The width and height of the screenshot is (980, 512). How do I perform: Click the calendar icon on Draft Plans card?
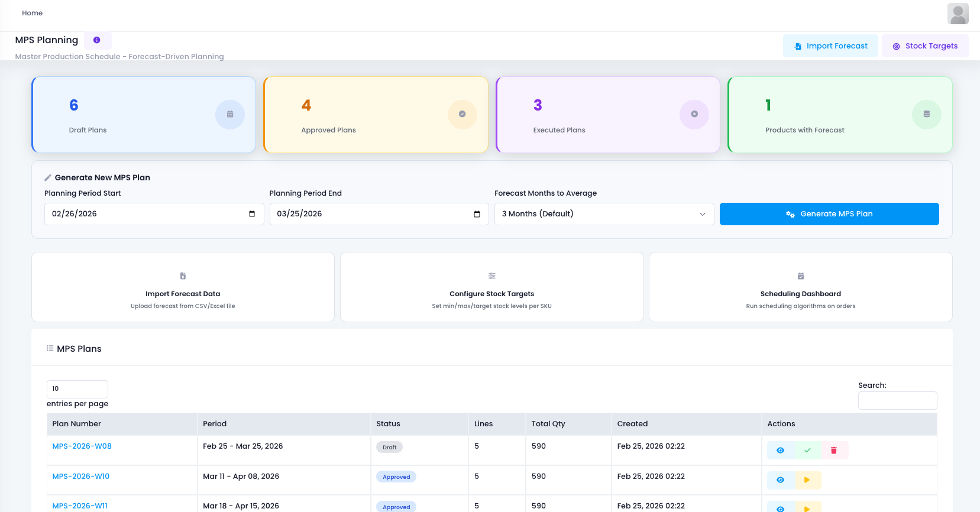click(230, 114)
